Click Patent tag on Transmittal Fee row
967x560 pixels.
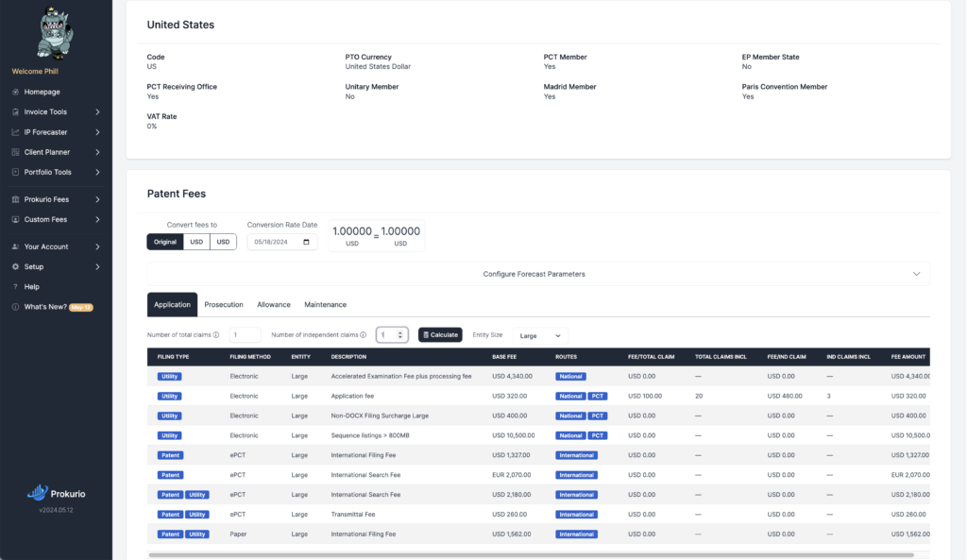(170, 515)
